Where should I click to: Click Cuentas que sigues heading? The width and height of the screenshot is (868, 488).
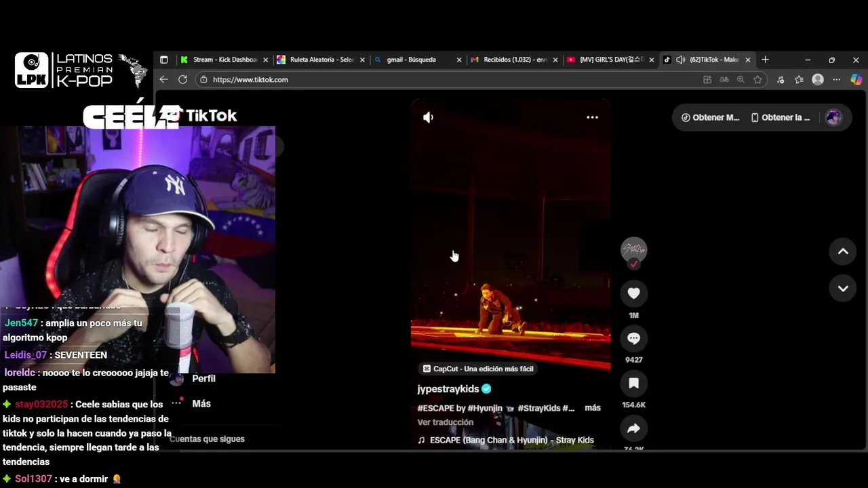[x=207, y=439]
